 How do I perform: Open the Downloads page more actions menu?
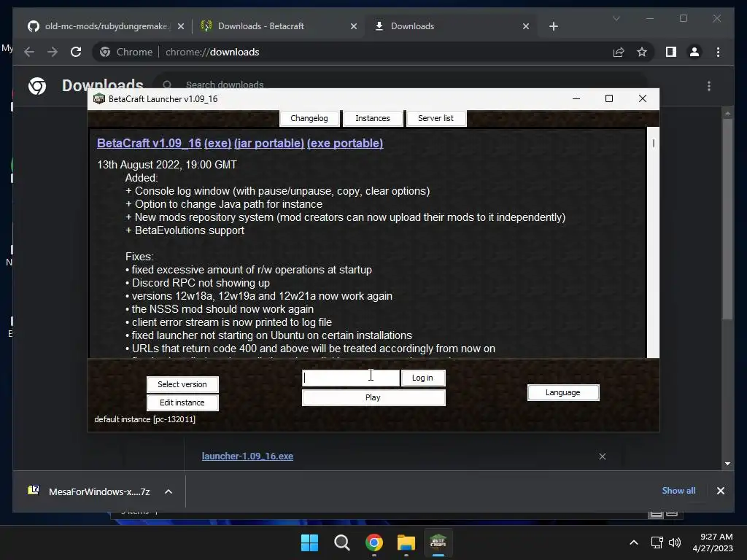(x=709, y=86)
